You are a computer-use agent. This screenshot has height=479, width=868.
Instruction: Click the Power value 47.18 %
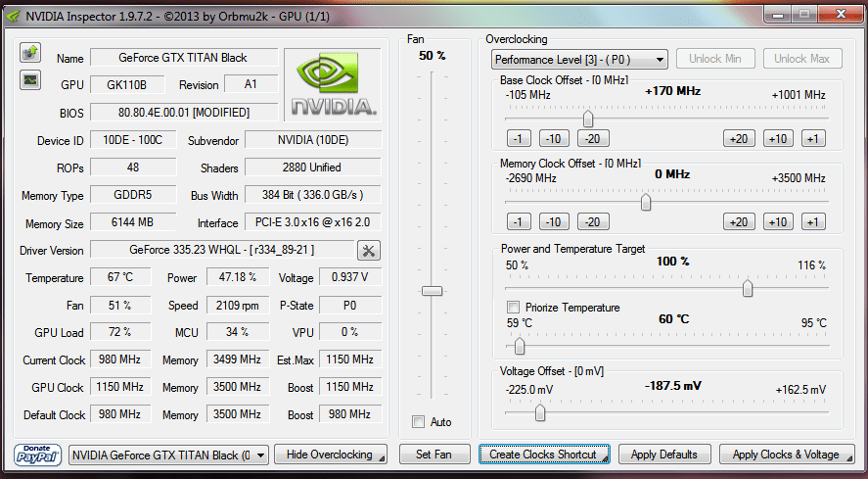238,277
